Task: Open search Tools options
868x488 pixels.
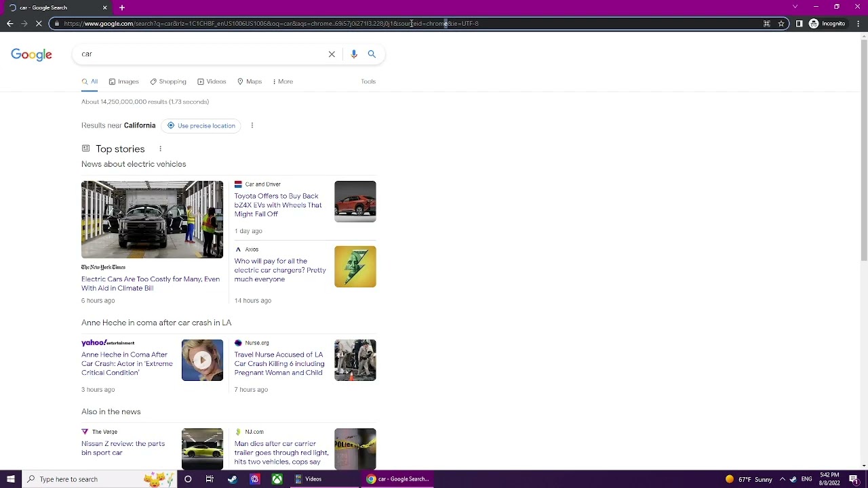Action: pyautogui.click(x=368, y=81)
